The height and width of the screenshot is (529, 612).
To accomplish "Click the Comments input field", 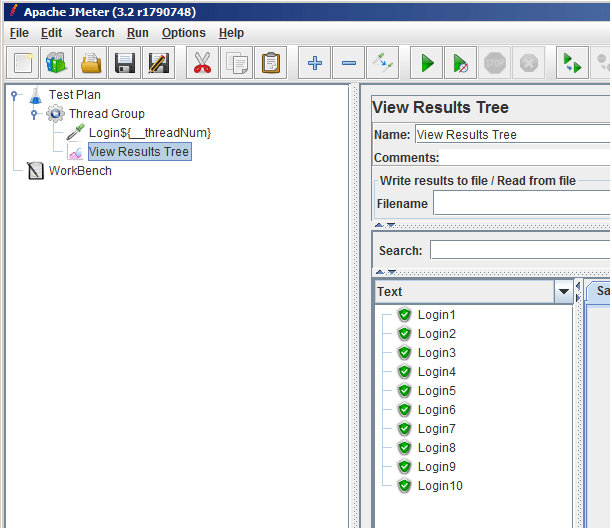I will click(524, 157).
